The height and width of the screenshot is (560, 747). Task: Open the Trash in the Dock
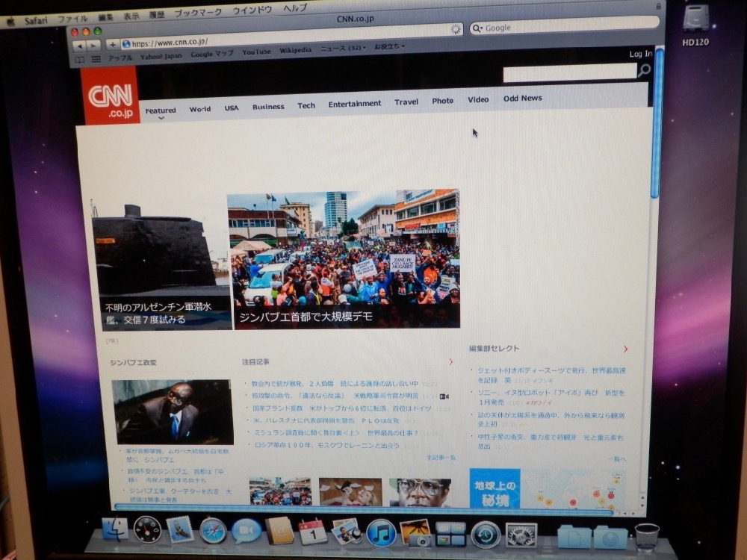pos(646,538)
